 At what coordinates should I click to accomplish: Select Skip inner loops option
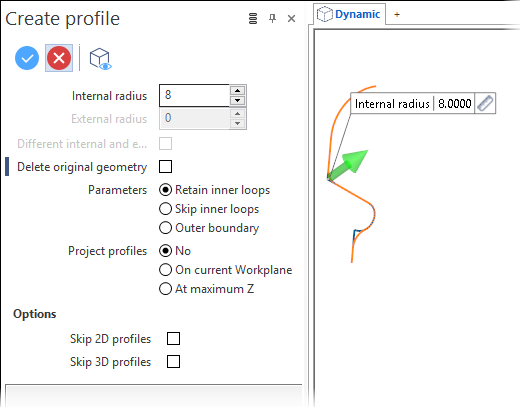coord(209,209)
